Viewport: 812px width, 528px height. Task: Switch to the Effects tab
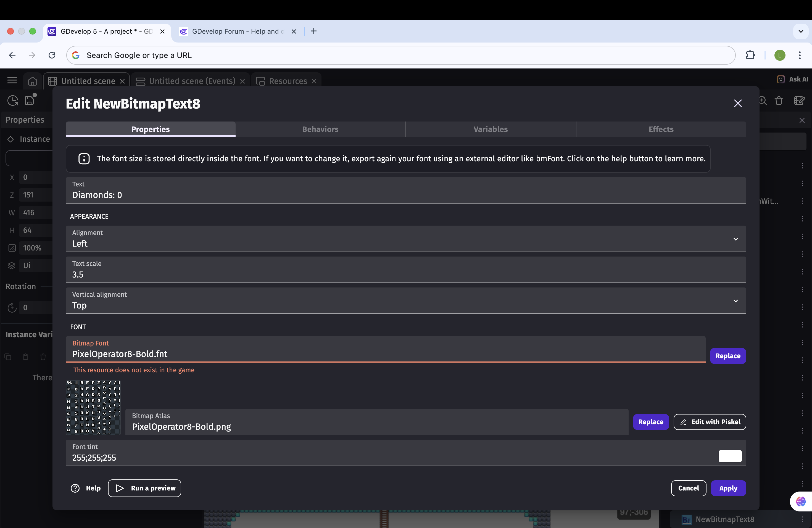pyautogui.click(x=661, y=129)
